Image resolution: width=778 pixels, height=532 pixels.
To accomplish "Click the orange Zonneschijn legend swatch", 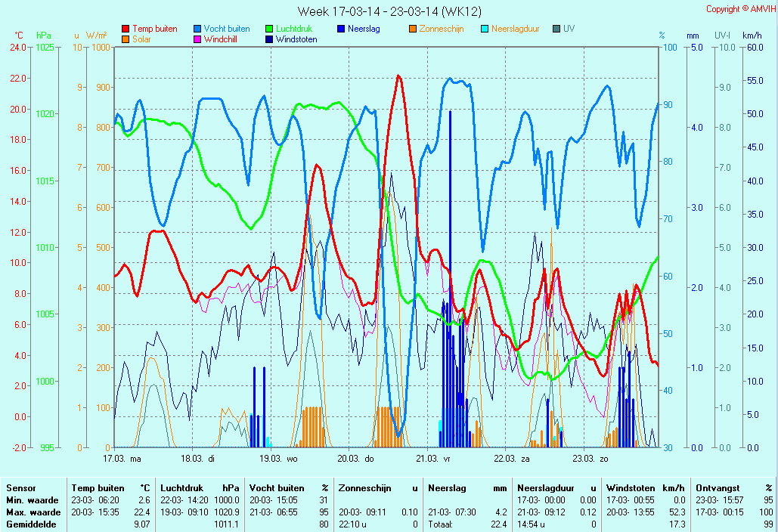I will tap(413, 29).
